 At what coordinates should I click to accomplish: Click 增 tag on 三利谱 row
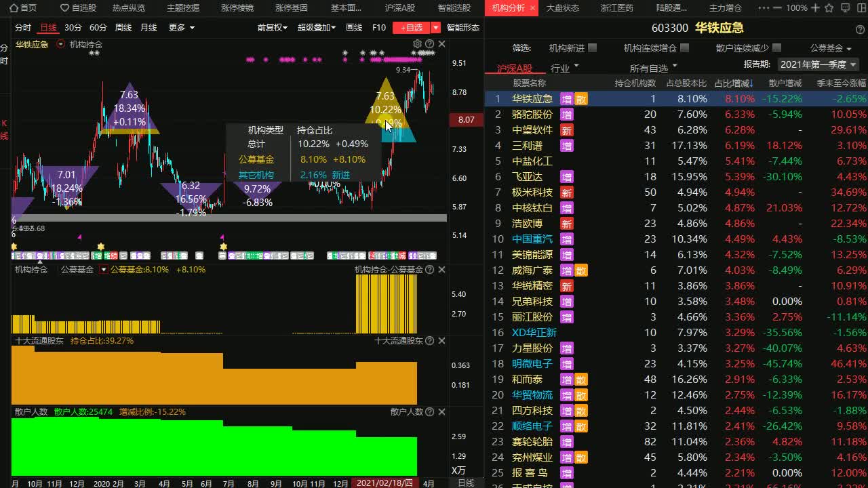566,146
